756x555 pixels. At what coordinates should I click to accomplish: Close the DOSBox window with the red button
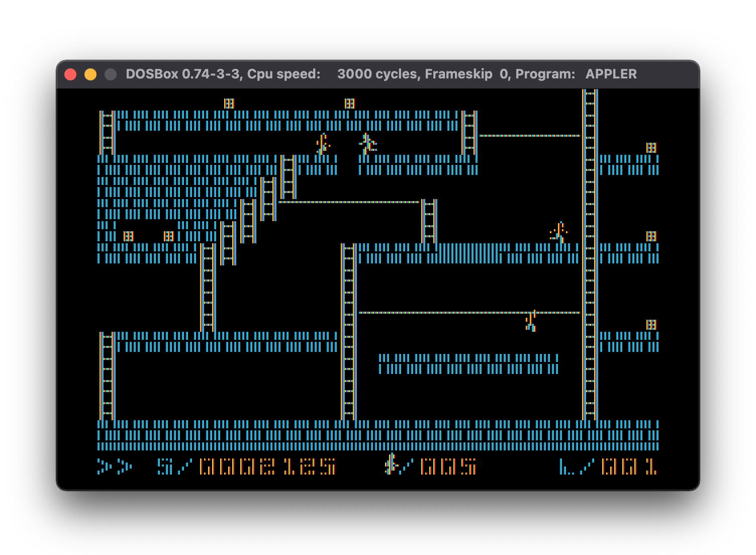(x=70, y=74)
